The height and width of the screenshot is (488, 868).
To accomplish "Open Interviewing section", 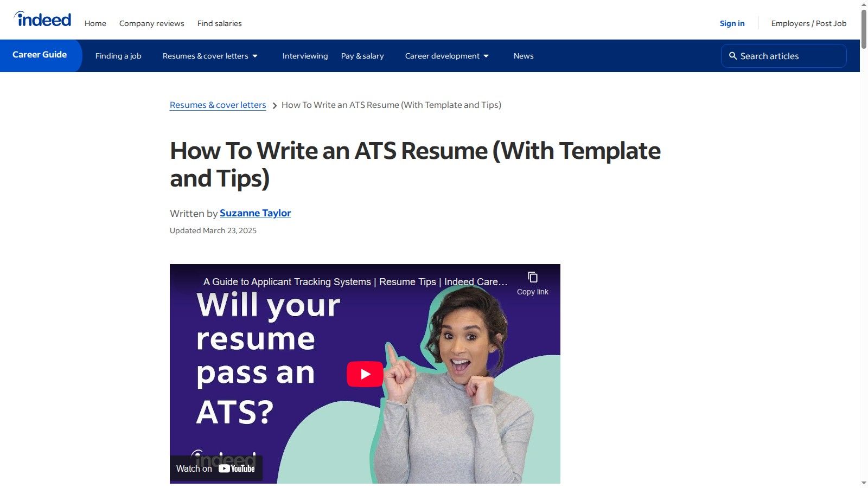I will (305, 56).
